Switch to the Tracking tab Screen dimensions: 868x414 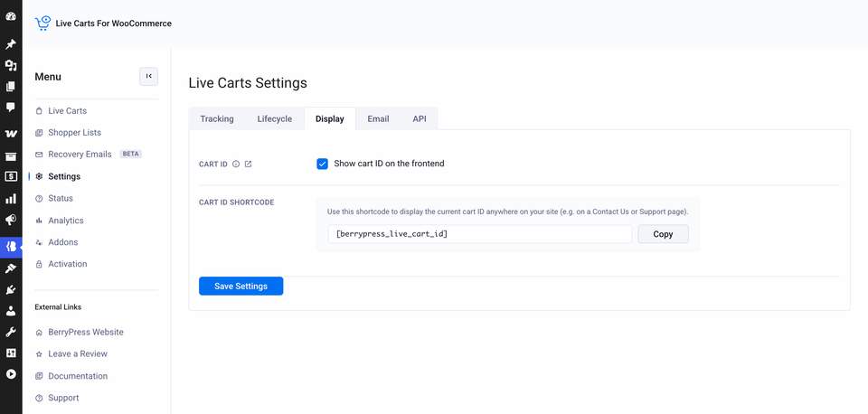pyautogui.click(x=217, y=119)
